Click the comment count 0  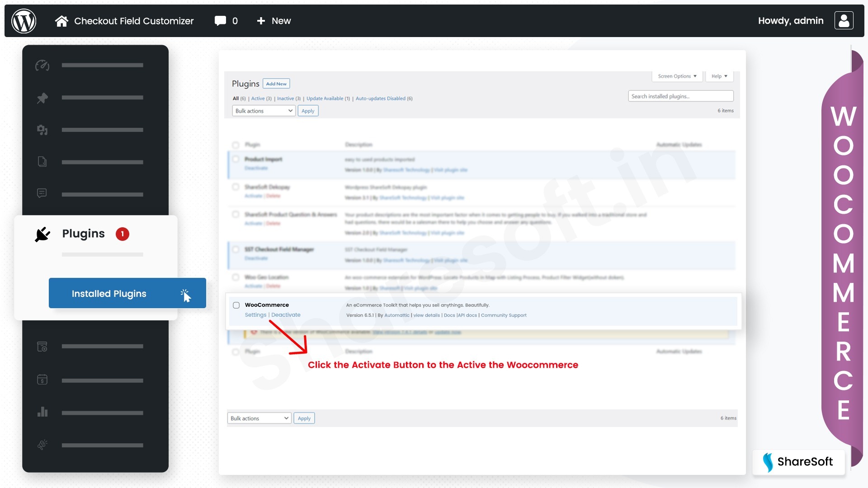pos(235,21)
